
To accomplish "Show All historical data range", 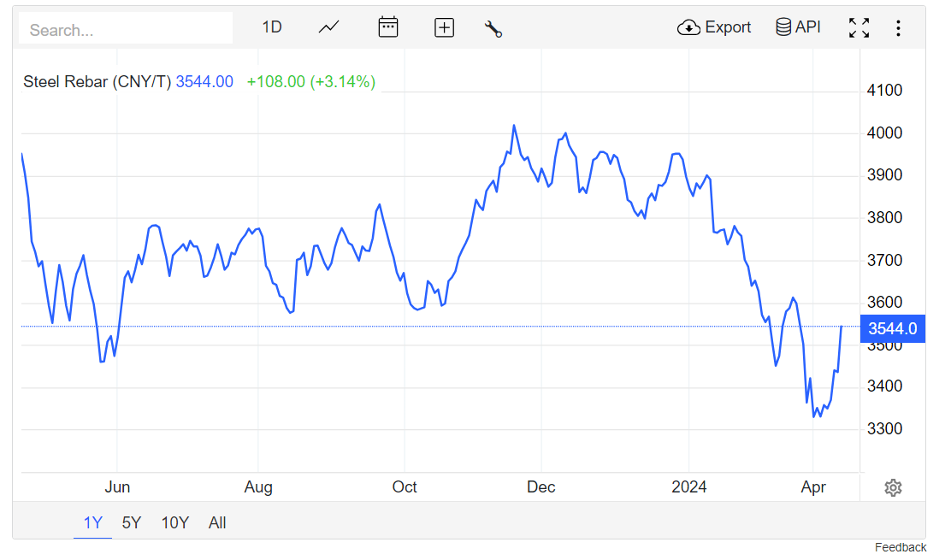I will point(217,522).
